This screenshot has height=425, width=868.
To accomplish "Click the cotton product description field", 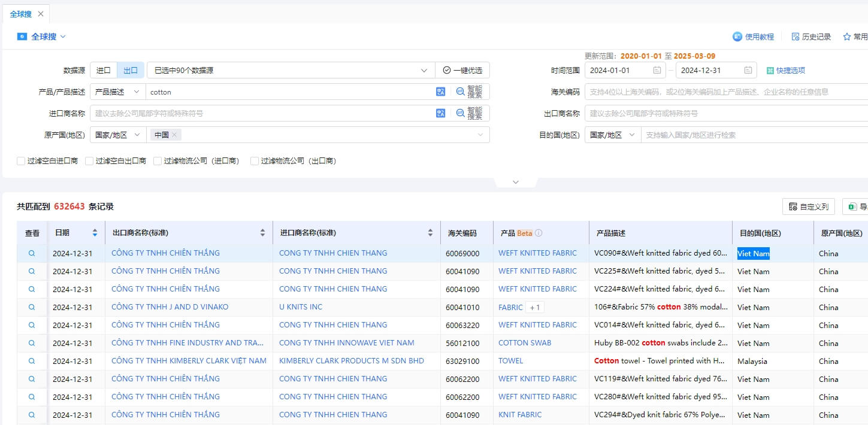I will click(291, 92).
